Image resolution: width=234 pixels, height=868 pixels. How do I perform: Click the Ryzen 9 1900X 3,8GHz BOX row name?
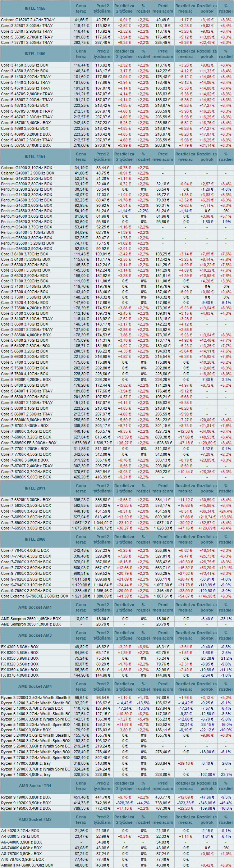[x=26, y=797]
